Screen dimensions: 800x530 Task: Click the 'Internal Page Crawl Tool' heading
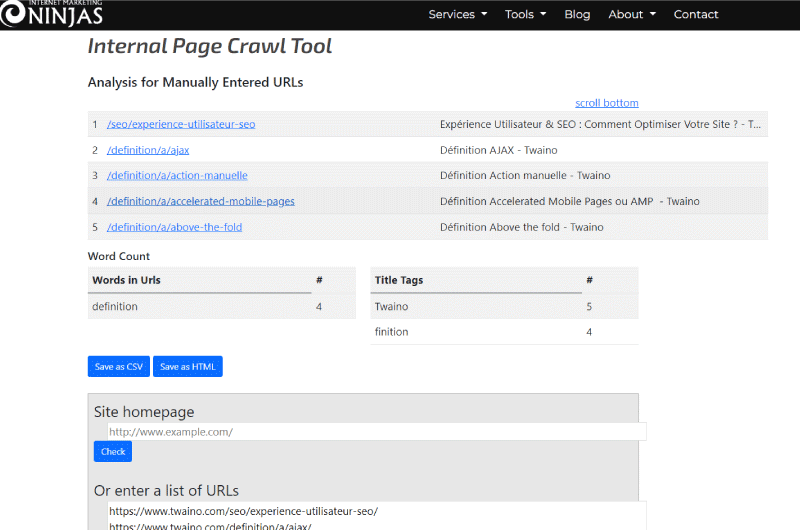210,46
